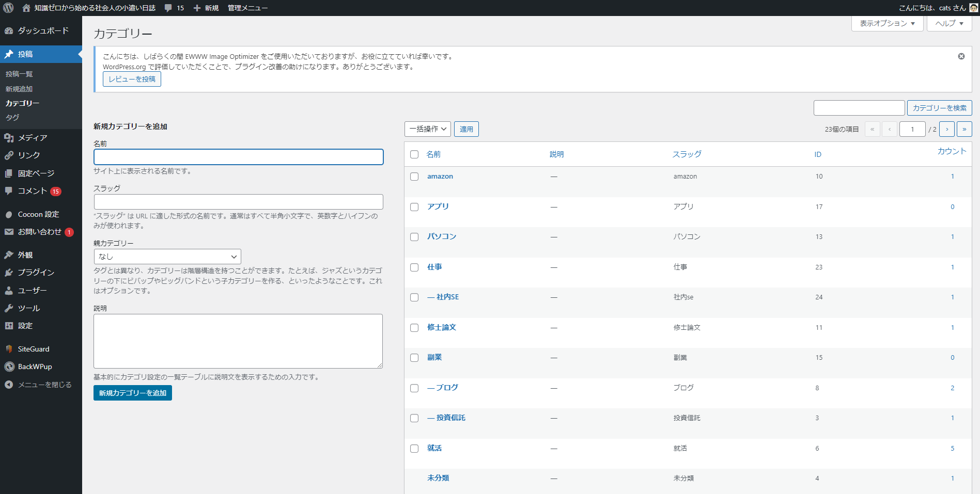Open the comments bubble icon in admin bar

[x=168, y=8]
